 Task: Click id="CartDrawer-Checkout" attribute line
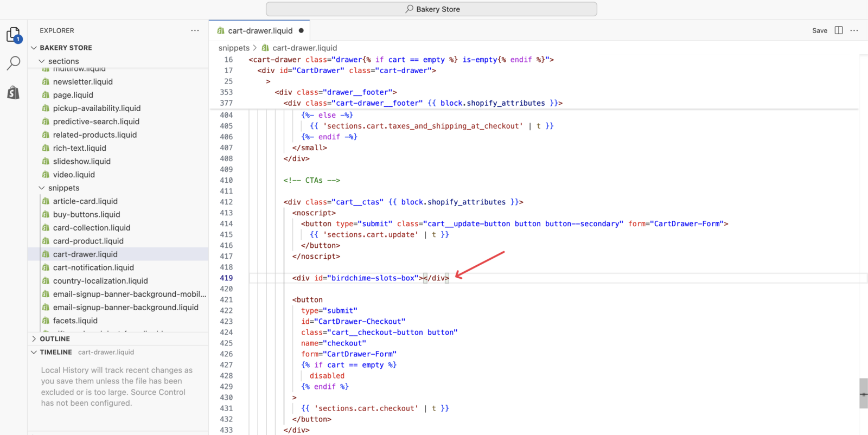353,322
